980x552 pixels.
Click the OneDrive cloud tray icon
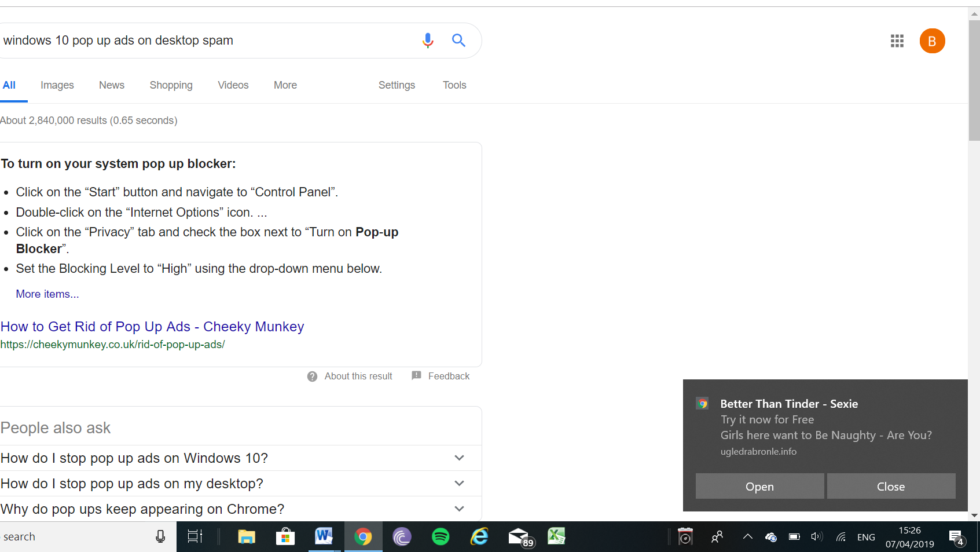coord(771,537)
